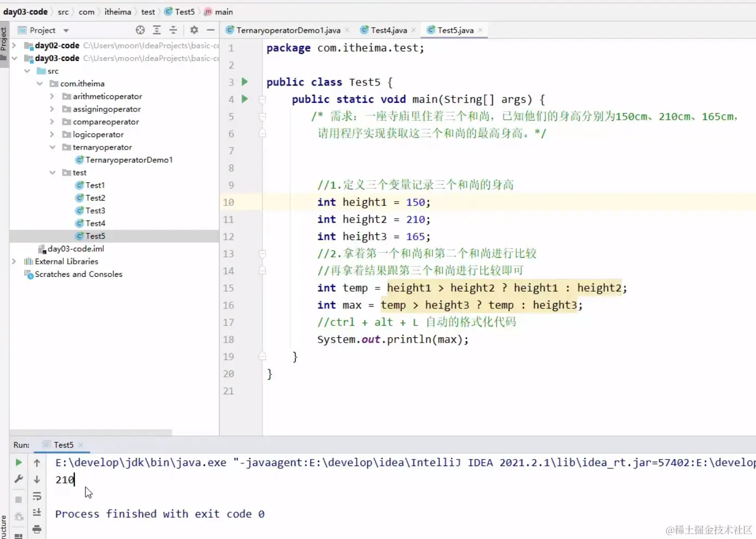Expand the arithmeticoperator package

52,96
